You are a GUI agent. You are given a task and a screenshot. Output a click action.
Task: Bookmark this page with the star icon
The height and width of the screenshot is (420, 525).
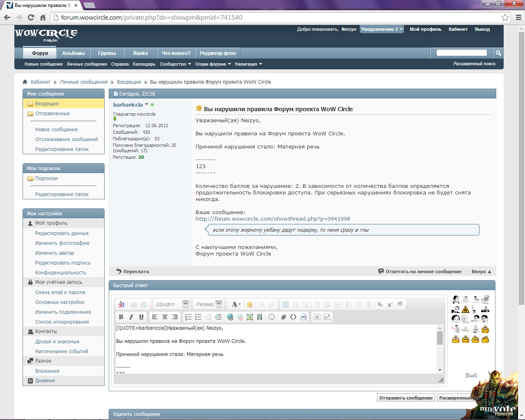coord(505,18)
